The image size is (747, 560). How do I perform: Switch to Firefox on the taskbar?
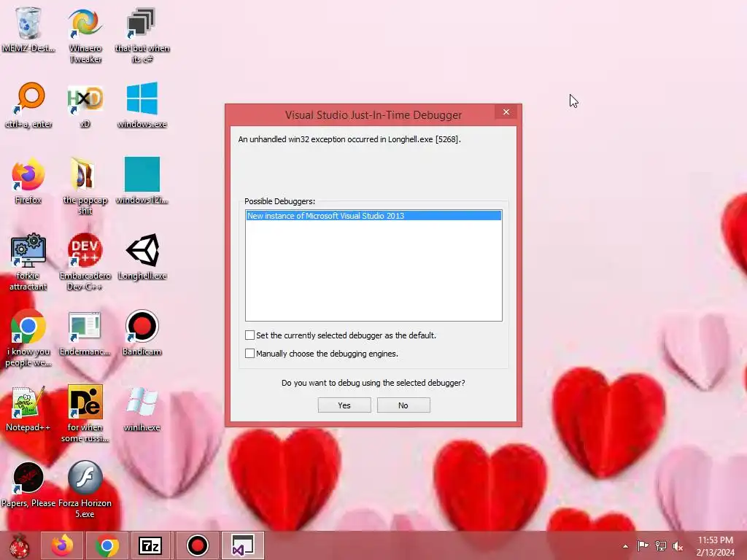pyautogui.click(x=63, y=545)
